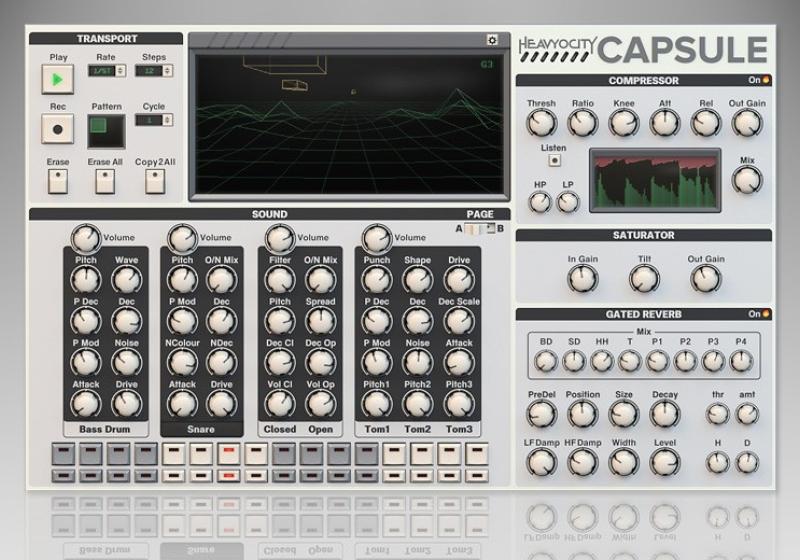Click the Bass Drum Volume knob
The image size is (800, 560).
pos(84,238)
